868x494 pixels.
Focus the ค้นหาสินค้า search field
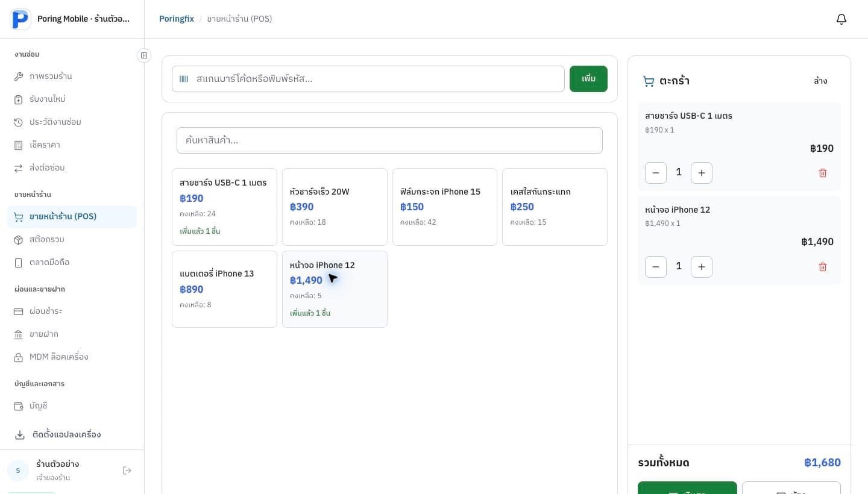coord(389,140)
